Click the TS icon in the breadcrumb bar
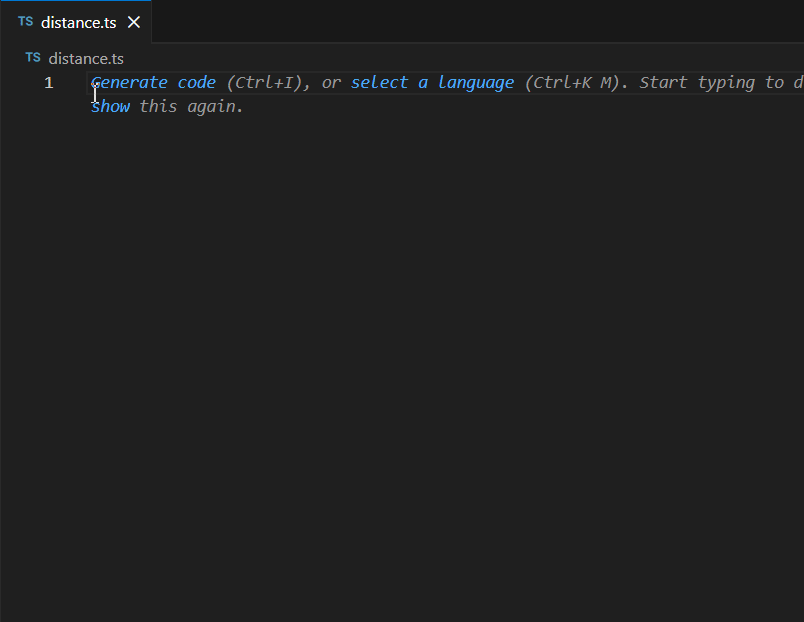The width and height of the screenshot is (804, 622). pos(32,58)
